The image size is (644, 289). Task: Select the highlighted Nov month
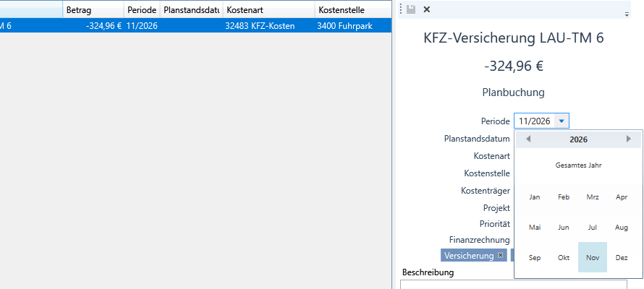click(x=593, y=257)
